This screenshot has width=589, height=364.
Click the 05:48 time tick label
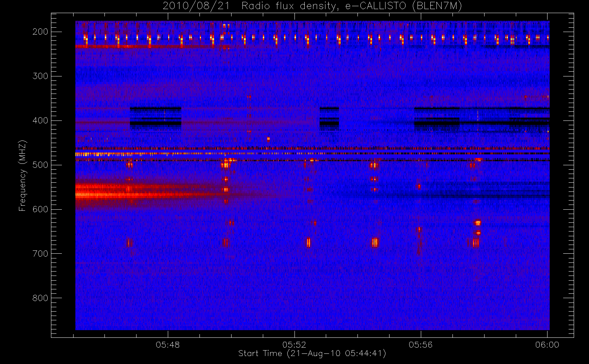(168, 345)
